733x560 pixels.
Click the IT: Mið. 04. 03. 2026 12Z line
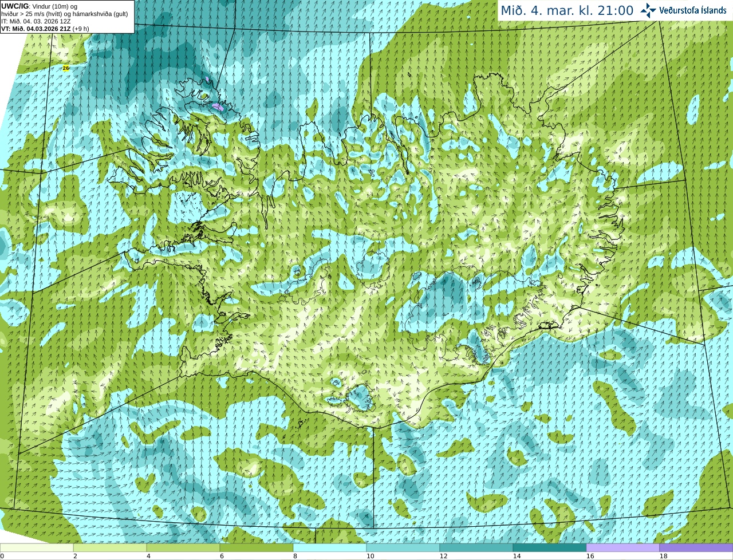pos(37,21)
